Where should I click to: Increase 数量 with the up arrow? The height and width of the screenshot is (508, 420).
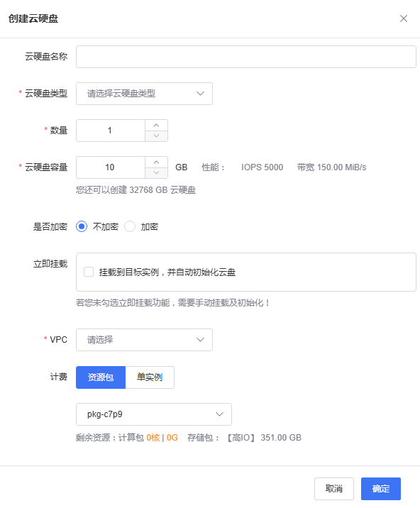tap(156, 125)
